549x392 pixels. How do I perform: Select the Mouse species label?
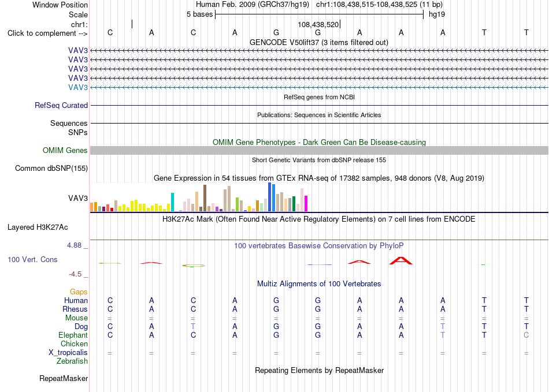(77, 318)
